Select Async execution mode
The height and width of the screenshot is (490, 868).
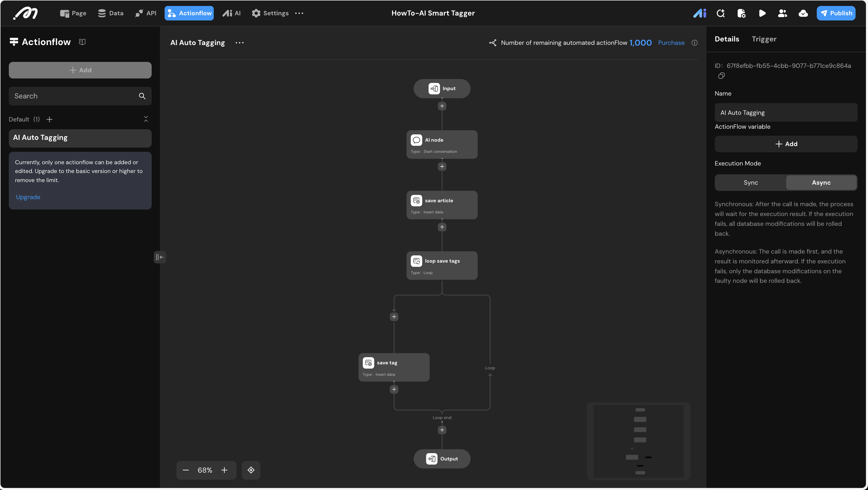[821, 182]
